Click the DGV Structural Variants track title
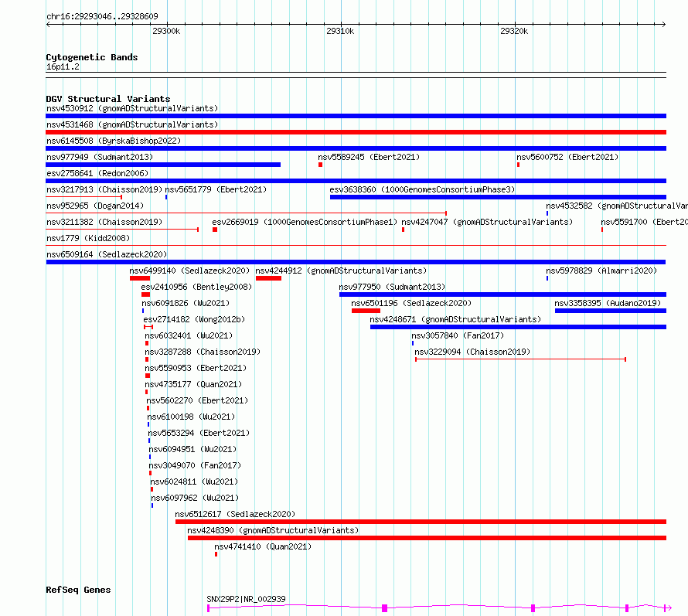688x616 pixels. [x=108, y=99]
